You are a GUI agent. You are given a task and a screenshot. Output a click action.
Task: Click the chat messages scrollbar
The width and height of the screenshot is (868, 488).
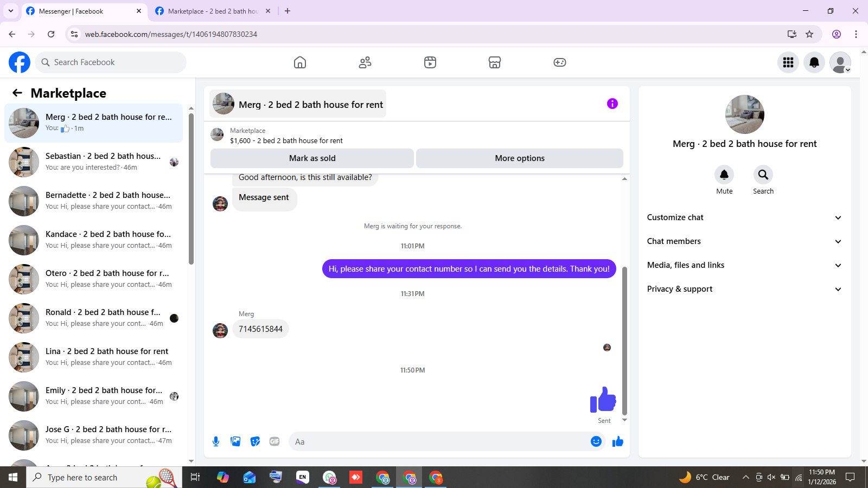click(624, 341)
